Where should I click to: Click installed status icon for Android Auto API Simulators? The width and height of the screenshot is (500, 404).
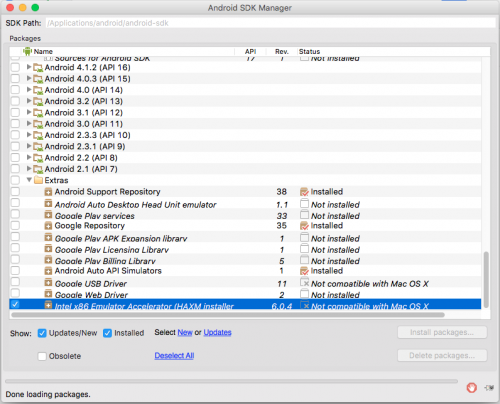click(x=304, y=271)
